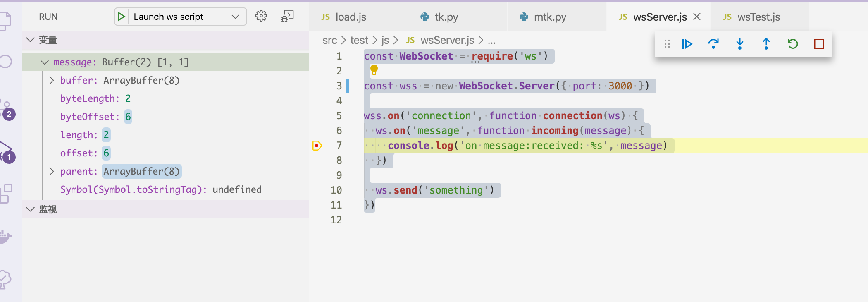This screenshot has width=868, height=302.
Task: Restart the debug session
Action: pyautogui.click(x=792, y=44)
